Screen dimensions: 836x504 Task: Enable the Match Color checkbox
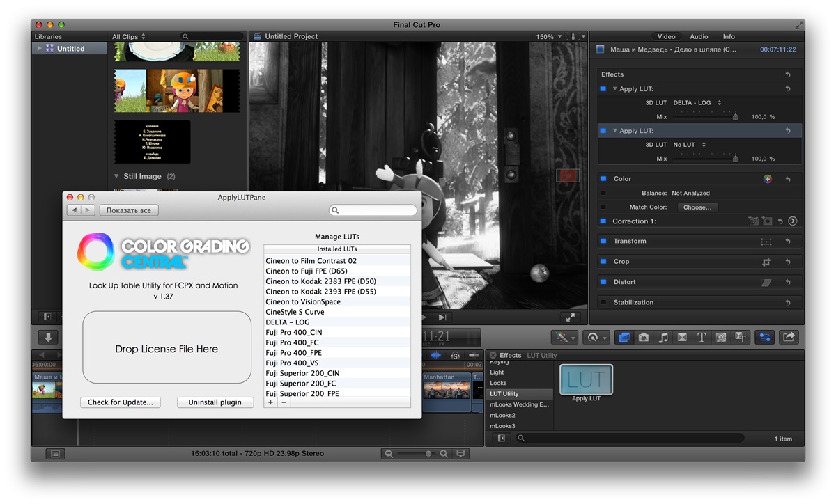603,207
